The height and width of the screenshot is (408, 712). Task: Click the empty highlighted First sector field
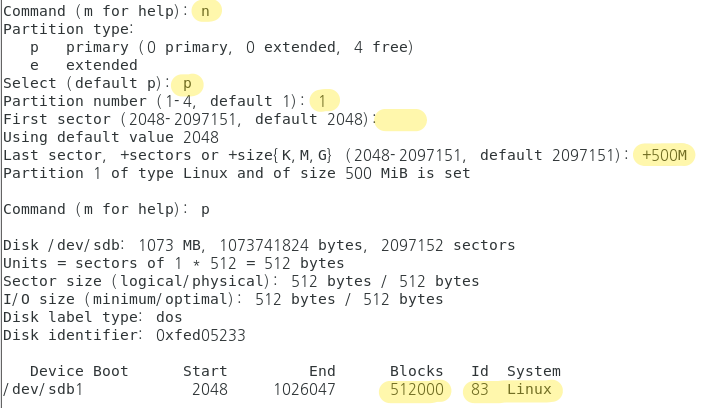pyautogui.click(x=401, y=120)
